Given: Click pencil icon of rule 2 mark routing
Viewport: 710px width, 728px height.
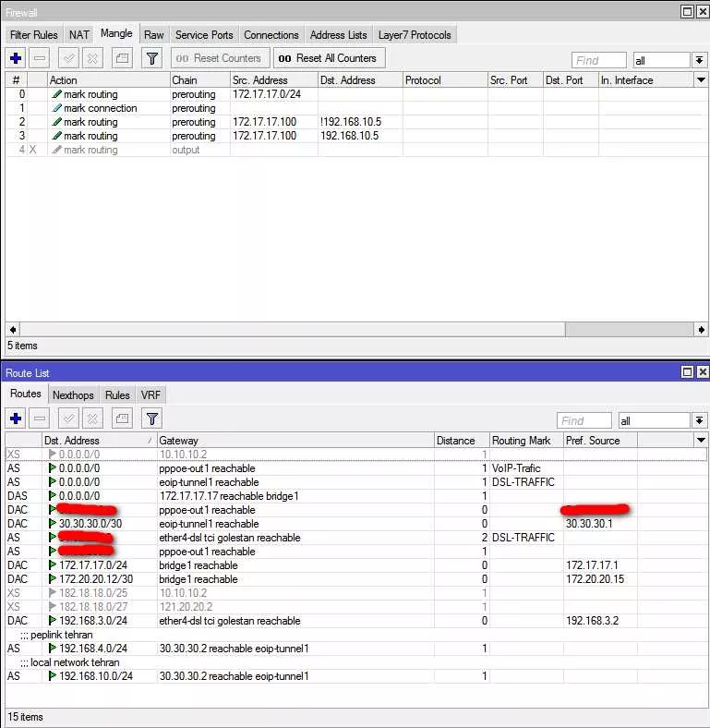Looking at the screenshot, I should pyautogui.click(x=56, y=122).
